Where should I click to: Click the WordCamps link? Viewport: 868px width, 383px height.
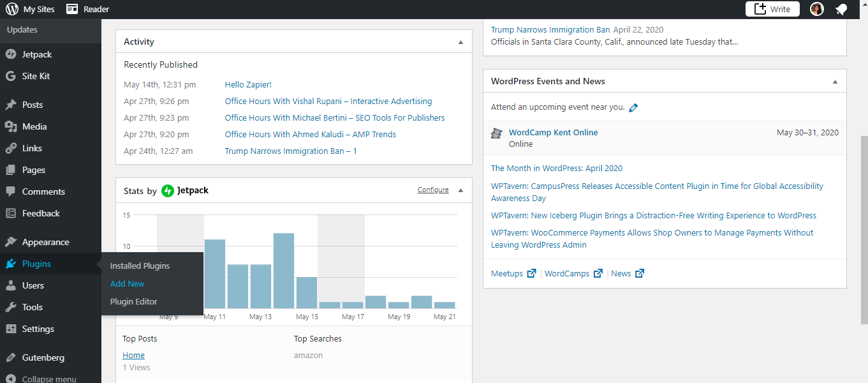coord(567,273)
